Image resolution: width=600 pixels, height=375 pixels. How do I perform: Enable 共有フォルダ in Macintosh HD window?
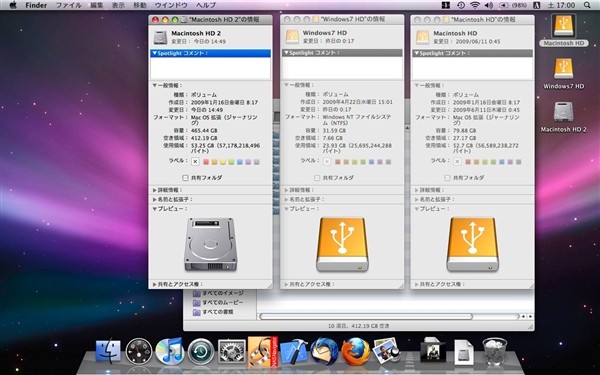[x=447, y=178]
